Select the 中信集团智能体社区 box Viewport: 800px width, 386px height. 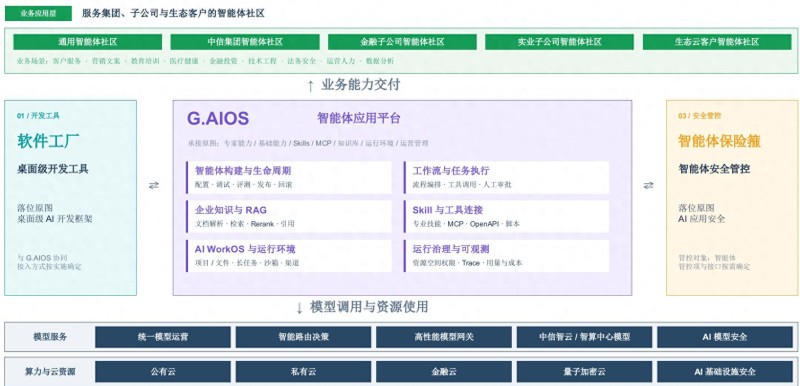tap(245, 42)
